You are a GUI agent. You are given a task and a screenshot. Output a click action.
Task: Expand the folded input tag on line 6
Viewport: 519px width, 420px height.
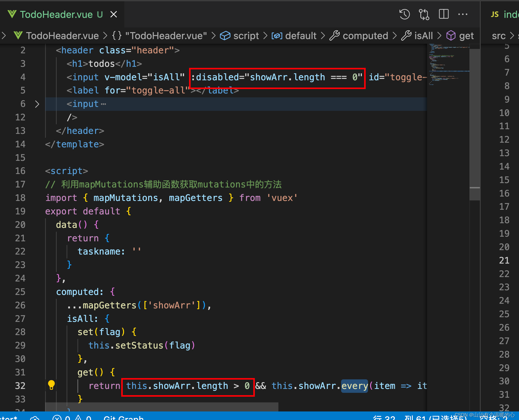click(37, 104)
